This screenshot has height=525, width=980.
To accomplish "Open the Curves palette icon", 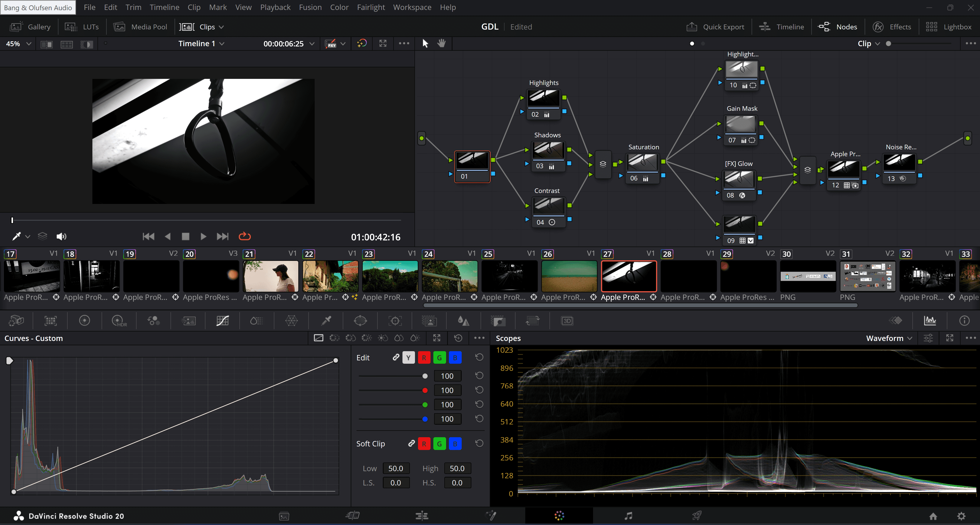I will 223,321.
